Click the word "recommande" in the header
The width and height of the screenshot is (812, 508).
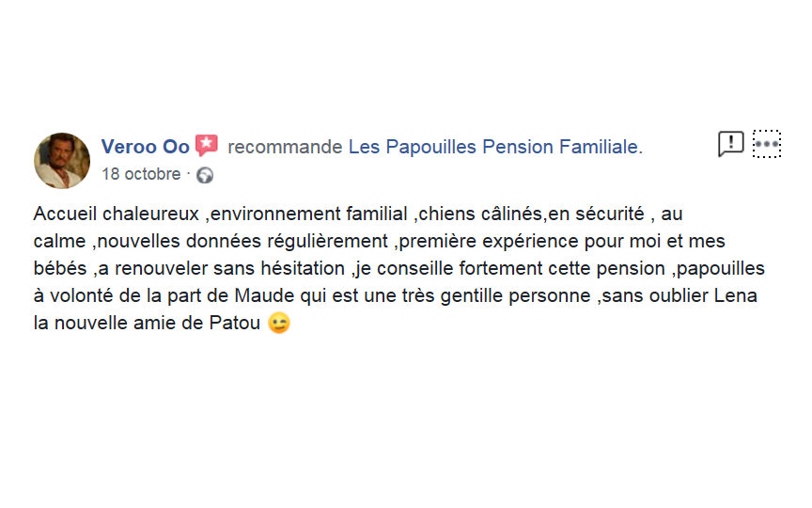pos(285,147)
